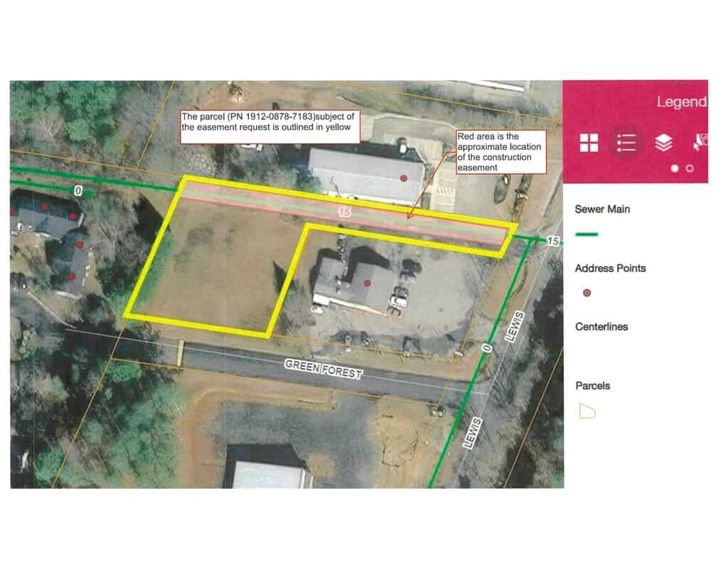
Task: Click the Address Points legend label
Action: pos(610,269)
